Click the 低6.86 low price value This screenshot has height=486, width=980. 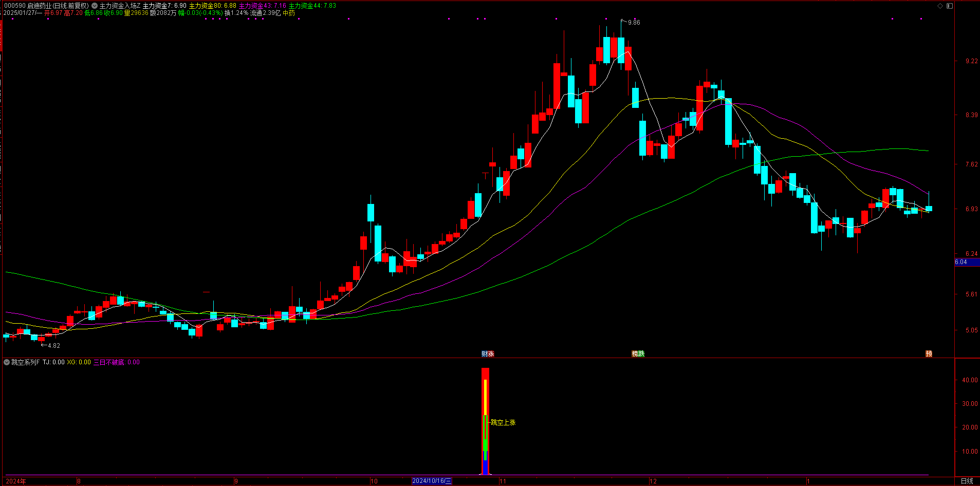click(x=94, y=13)
